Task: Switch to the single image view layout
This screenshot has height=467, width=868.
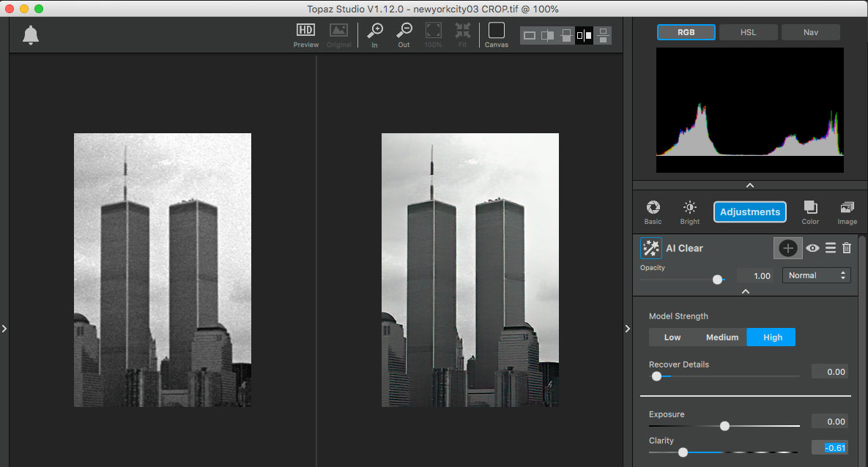Action: click(x=530, y=36)
